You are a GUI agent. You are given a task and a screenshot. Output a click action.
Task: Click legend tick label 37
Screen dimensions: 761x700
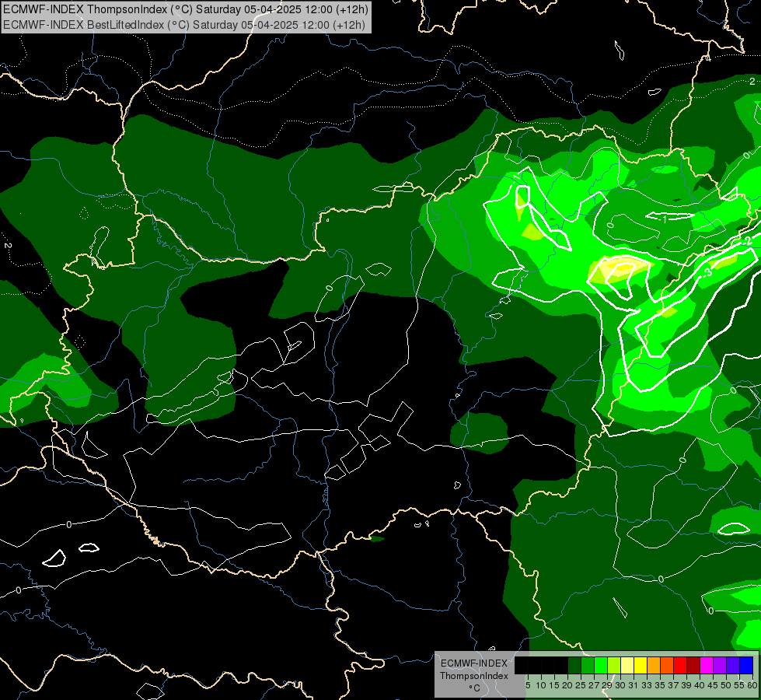click(674, 685)
